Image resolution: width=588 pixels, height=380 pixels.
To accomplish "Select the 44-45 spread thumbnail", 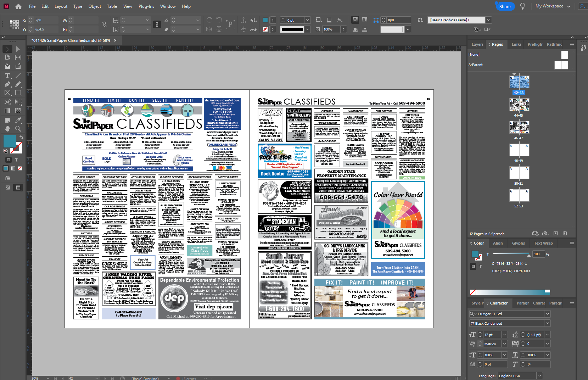I will point(519,105).
